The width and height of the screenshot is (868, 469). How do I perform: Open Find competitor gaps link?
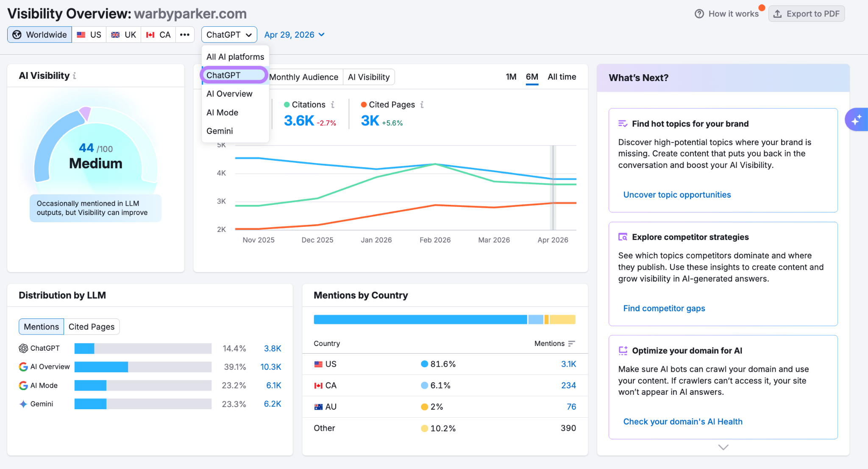664,308
